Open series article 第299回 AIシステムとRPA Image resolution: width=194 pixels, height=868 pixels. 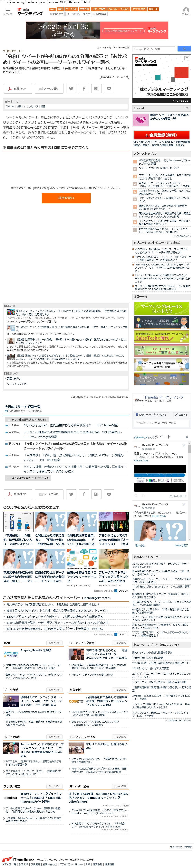(71, 426)
